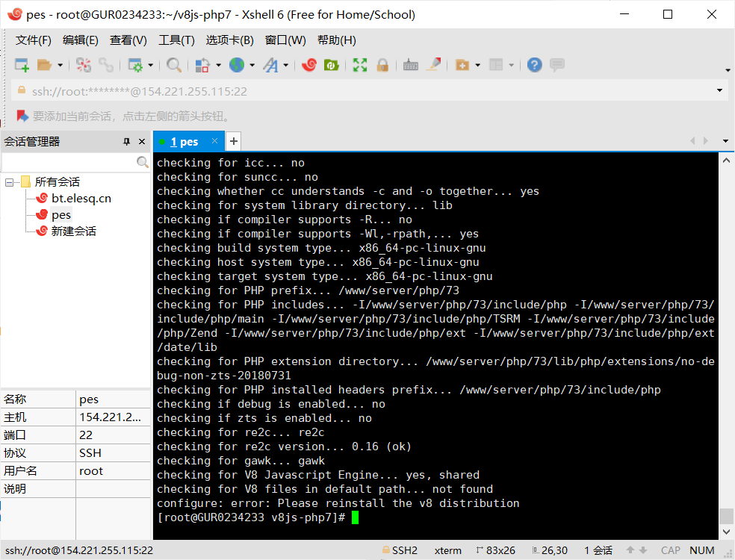Click the session manager search field
The width and height of the screenshot is (735, 560).
(x=69, y=162)
